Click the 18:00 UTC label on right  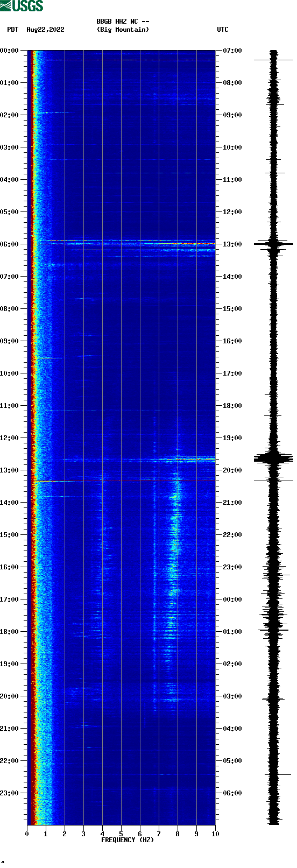[x=232, y=406]
